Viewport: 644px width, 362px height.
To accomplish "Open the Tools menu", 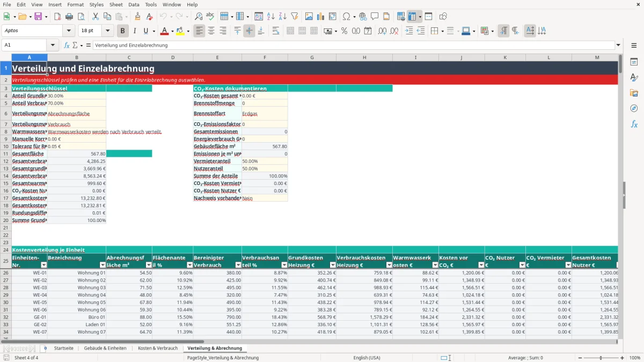I will [151, 4].
